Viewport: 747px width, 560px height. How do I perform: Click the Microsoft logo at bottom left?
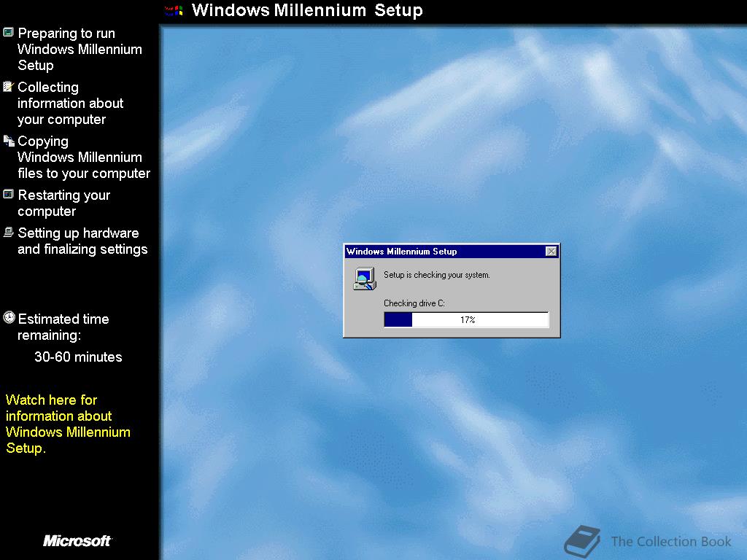point(77,540)
